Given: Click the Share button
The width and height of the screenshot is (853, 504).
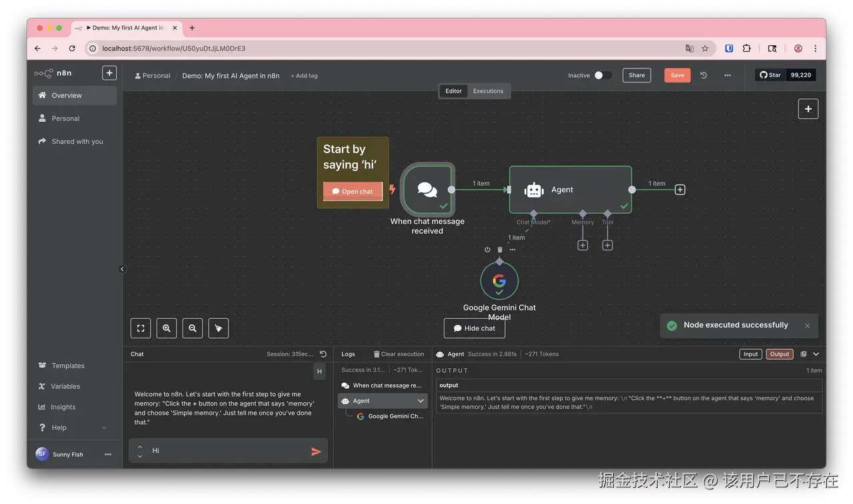Looking at the screenshot, I should point(636,75).
